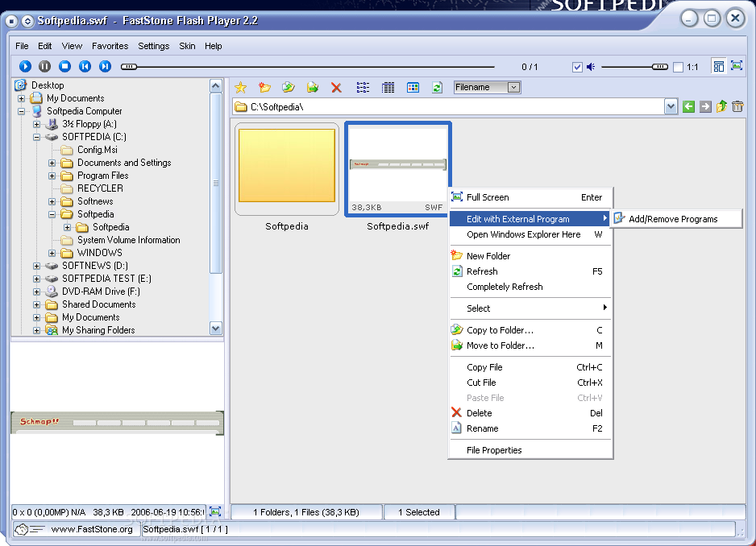Viewport: 756px width, 546px height.
Task: Click the Play button in playback toolbar
Action: coord(25,67)
